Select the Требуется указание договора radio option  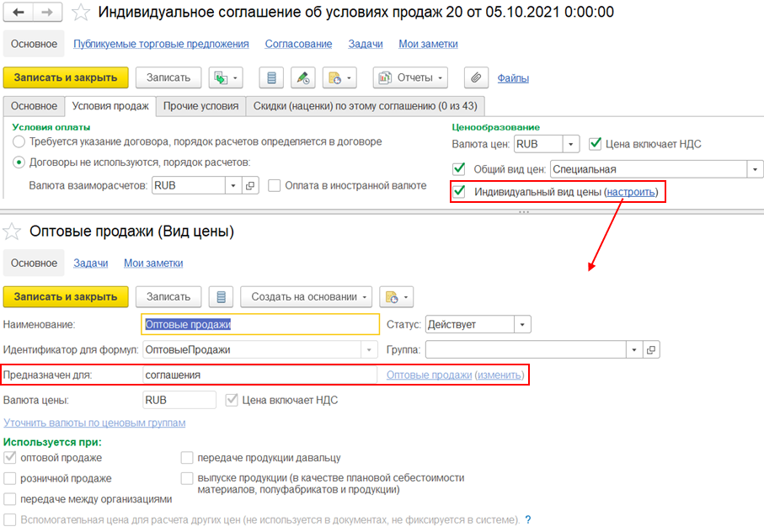[19, 141]
